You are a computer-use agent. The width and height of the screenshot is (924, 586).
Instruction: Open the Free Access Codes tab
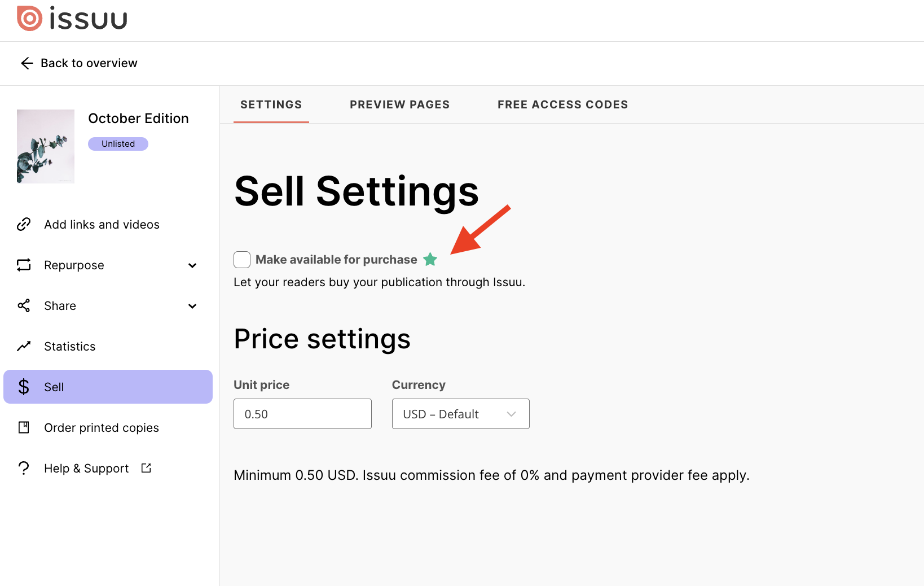coord(562,104)
